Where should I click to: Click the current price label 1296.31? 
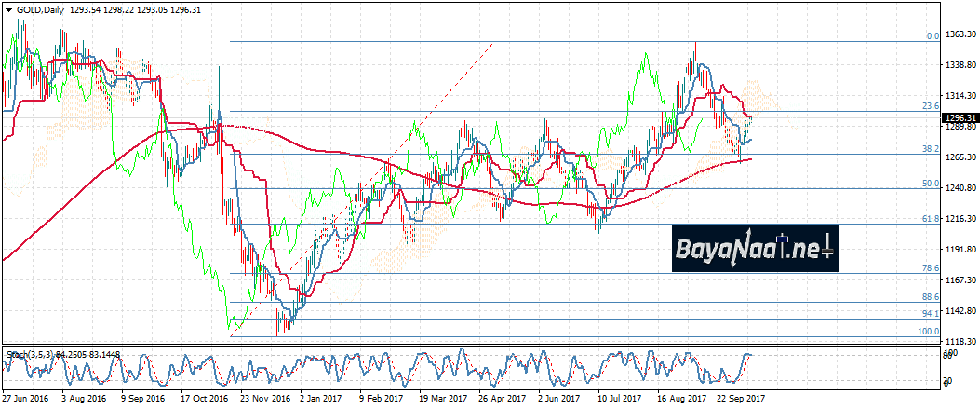tap(960, 118)
